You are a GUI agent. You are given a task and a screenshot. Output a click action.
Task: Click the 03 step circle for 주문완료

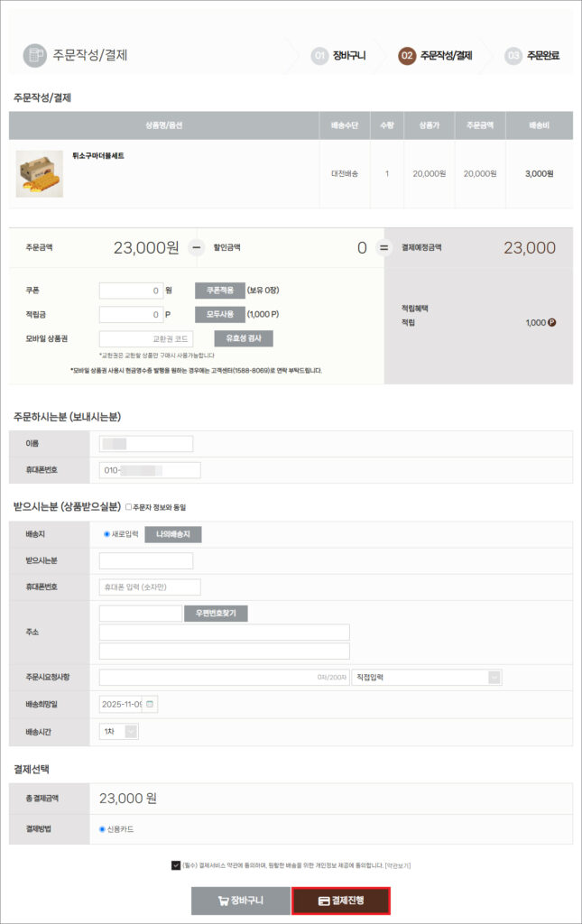coord(513,56)
